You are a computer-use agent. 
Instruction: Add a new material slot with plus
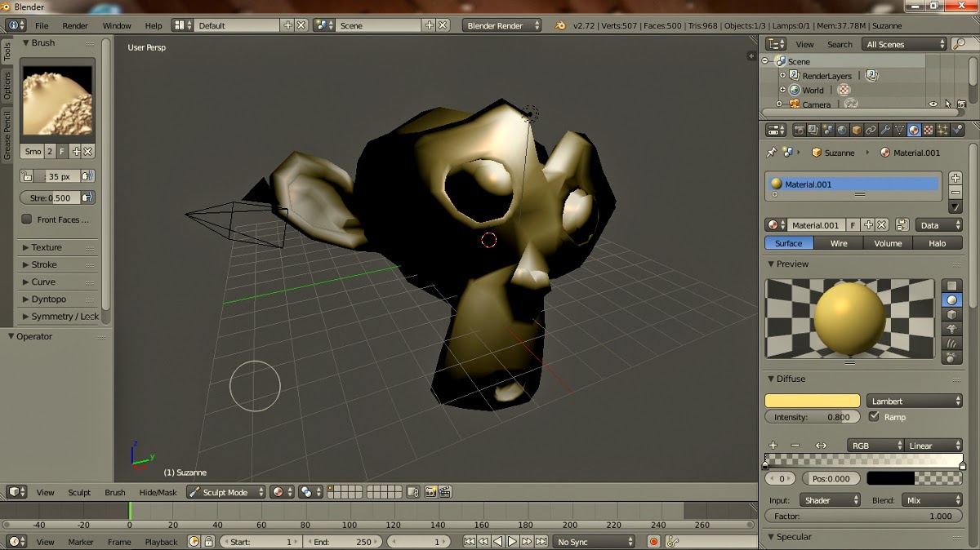[955, 178]
